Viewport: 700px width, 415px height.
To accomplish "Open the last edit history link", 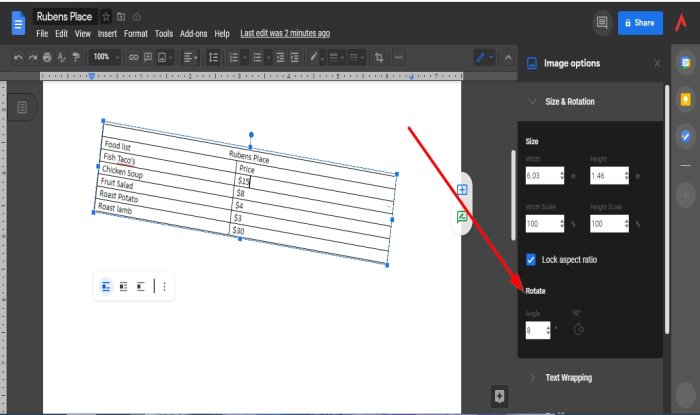I will click(x=285, y=33).
